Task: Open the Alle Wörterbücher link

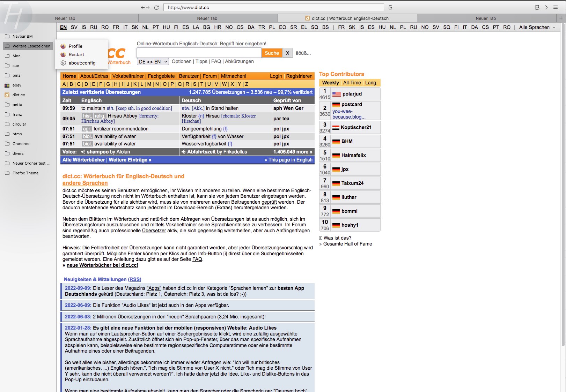Action: coord(84,160)
